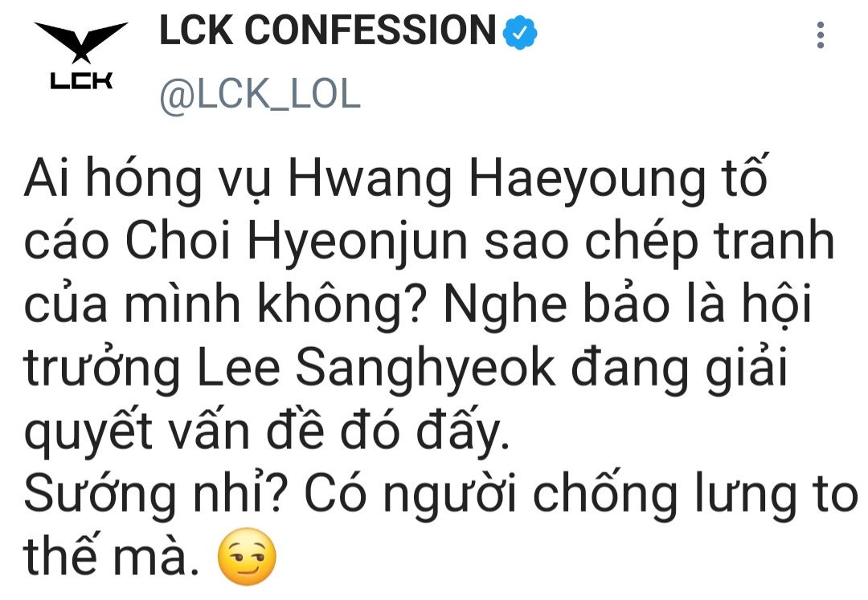Click the @LCK_LOL handle
Image resolution: width=868 pixels, height=600 pixels.
pyautogui.click(x=260, y=95)
